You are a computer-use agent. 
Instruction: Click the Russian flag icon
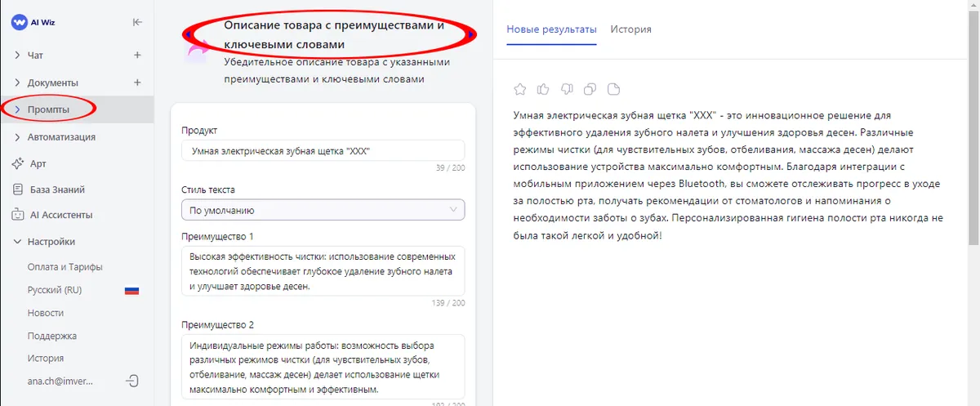131,290
